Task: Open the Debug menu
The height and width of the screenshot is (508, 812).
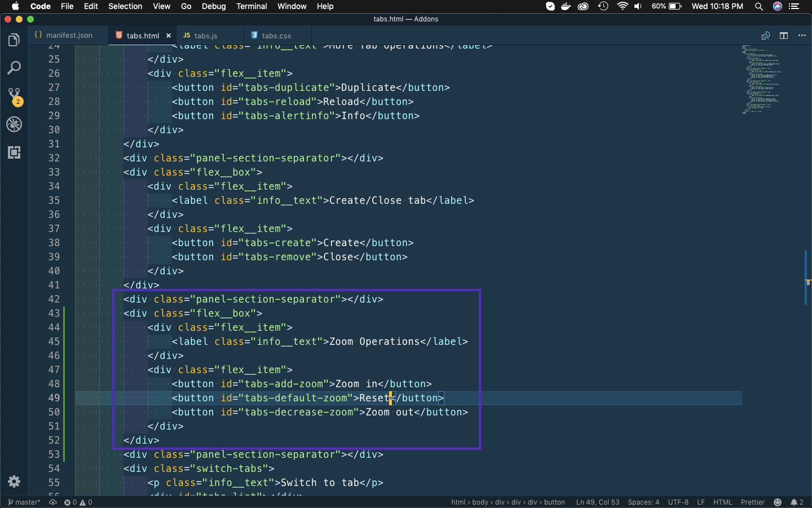Action: pos(214,6)
